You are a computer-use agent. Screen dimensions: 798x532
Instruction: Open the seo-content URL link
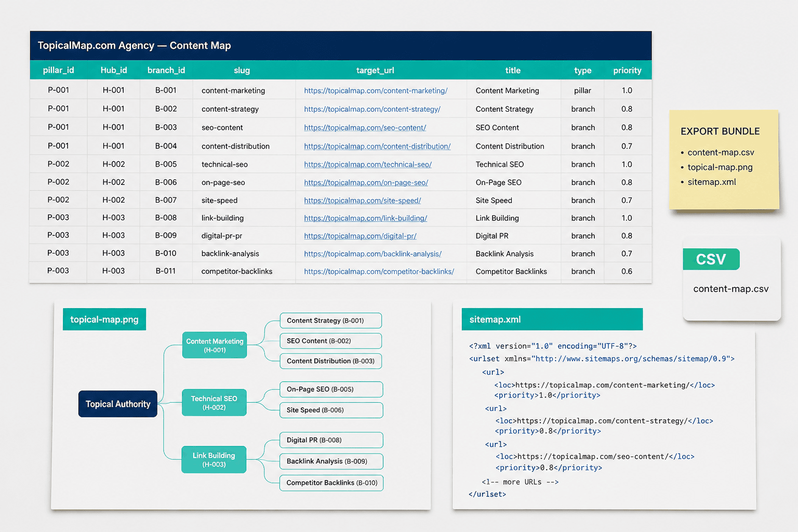[x=365, y=127]
